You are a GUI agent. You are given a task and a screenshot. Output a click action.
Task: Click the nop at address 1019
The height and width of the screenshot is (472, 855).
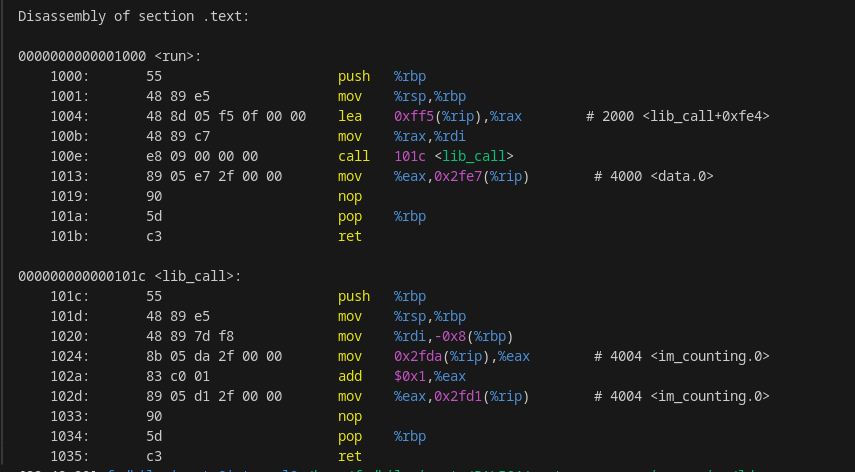tap(350, 196)
